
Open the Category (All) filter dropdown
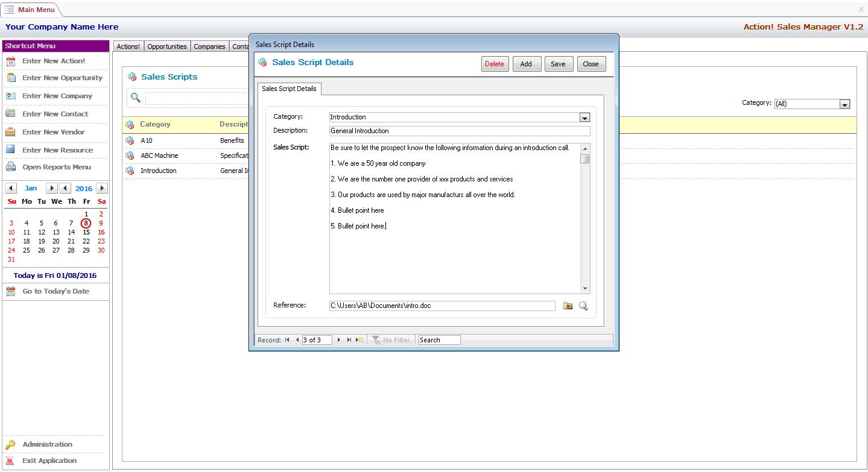click(x=844, y=104)
